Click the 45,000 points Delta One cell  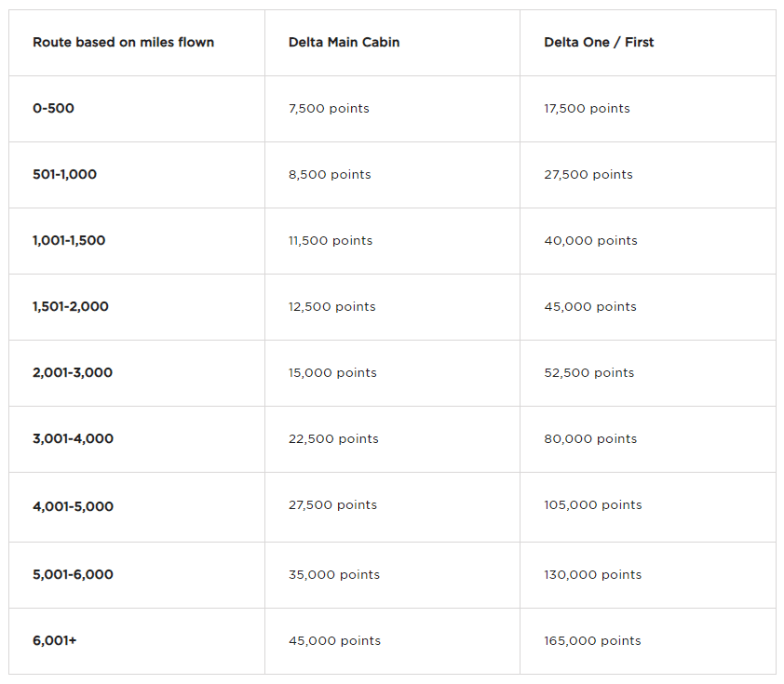[x=590, y=306]
